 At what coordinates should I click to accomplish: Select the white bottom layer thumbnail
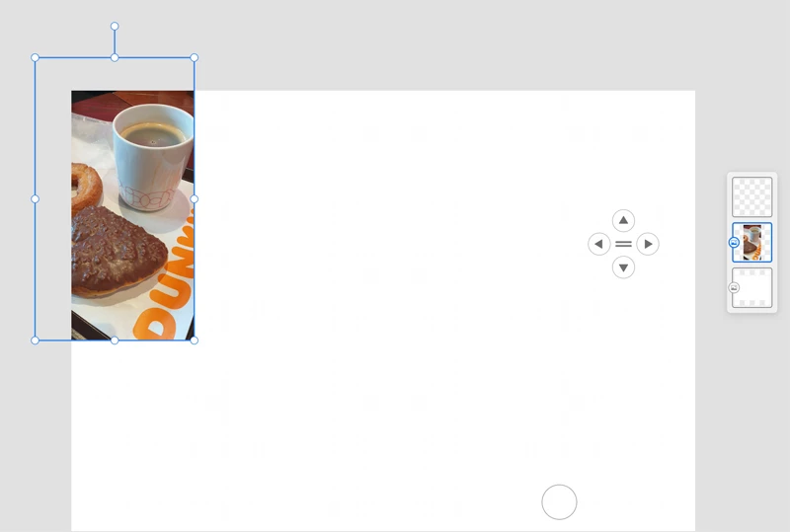pos(751,287)
